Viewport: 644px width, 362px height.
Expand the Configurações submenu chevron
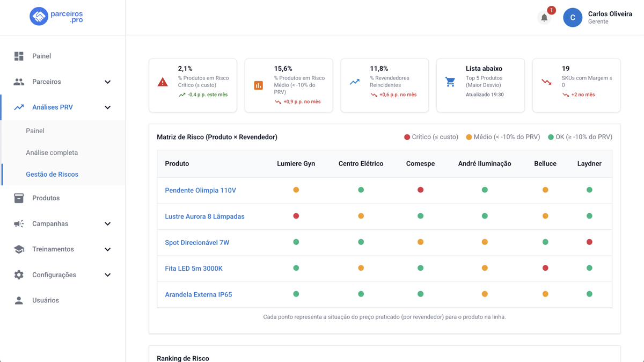107,275
